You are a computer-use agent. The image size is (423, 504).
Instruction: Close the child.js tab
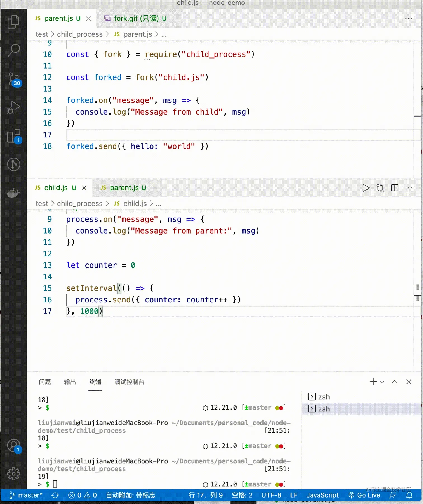pos(84,188)
